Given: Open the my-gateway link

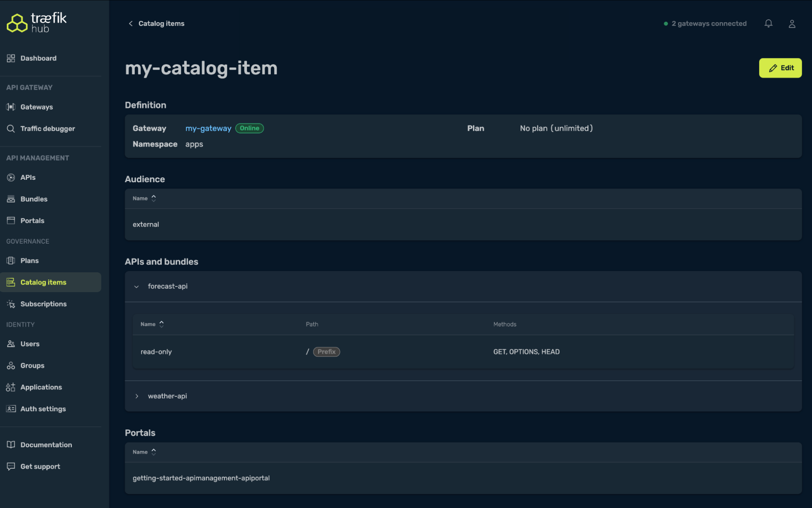Looking at the screenshot, I should [x=208, y=128].
